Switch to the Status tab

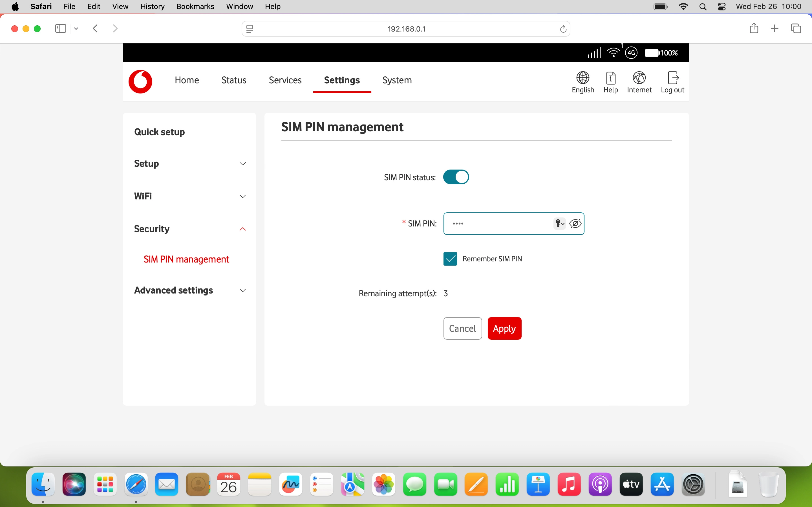[233, 80]
